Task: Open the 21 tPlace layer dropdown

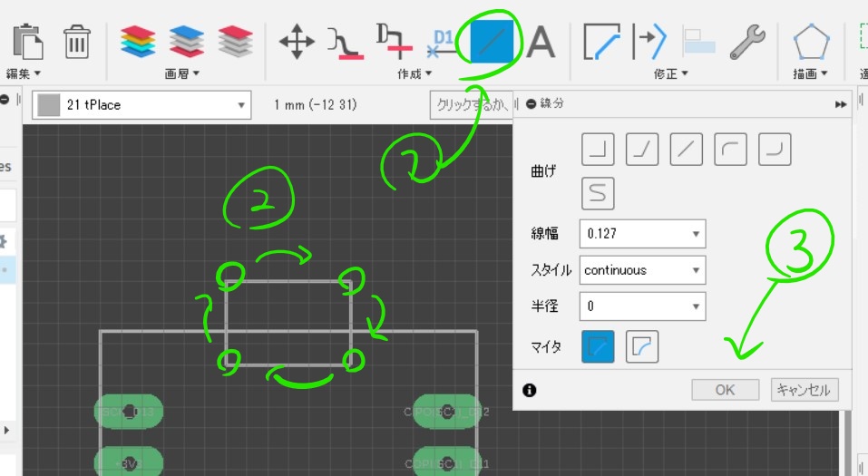Action: tap(141, 104)
